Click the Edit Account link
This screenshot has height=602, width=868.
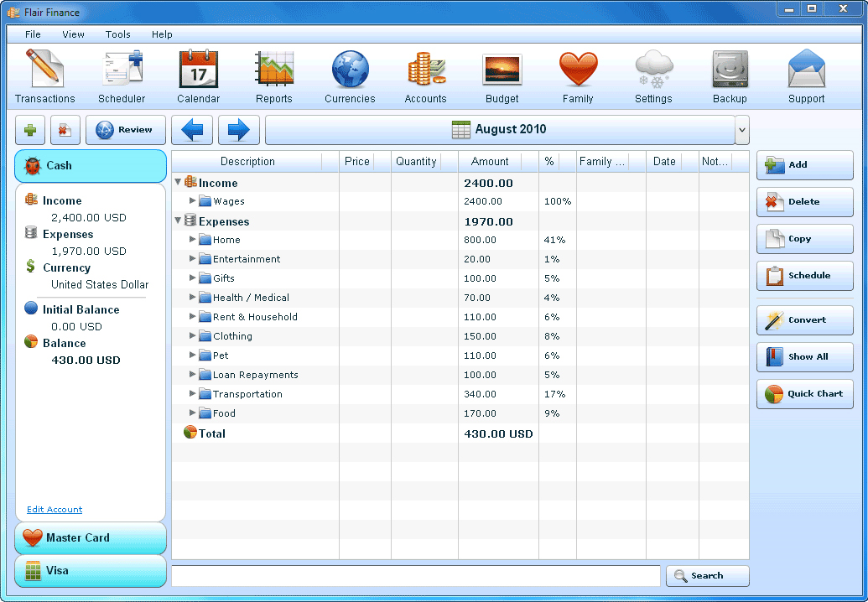[55, 510]
